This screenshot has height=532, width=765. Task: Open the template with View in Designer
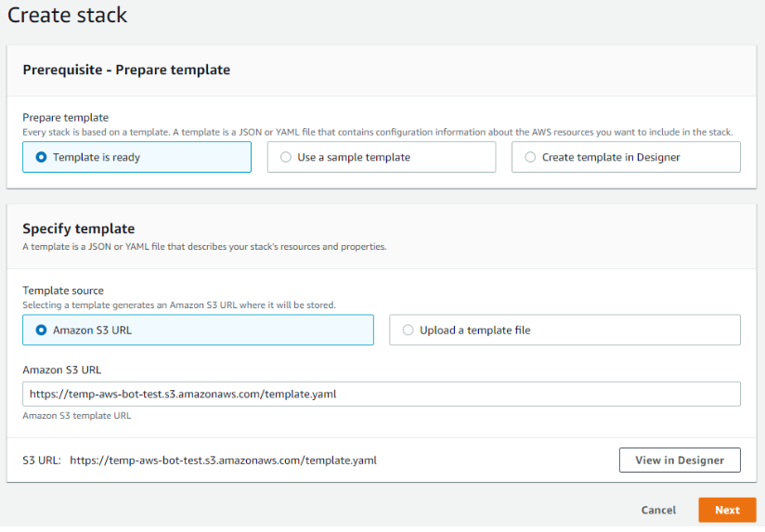679,461
